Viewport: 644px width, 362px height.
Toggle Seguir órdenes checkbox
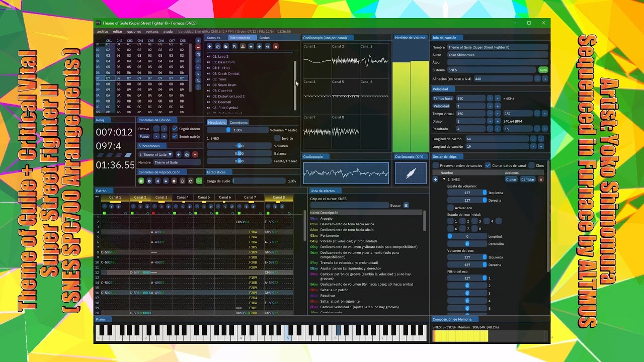pos(175,129)
